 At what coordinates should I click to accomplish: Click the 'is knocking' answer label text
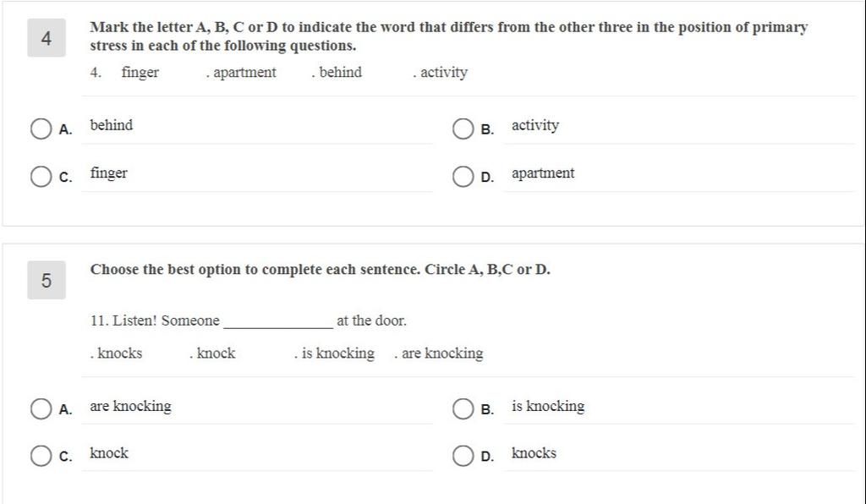[x=548, y=406]
